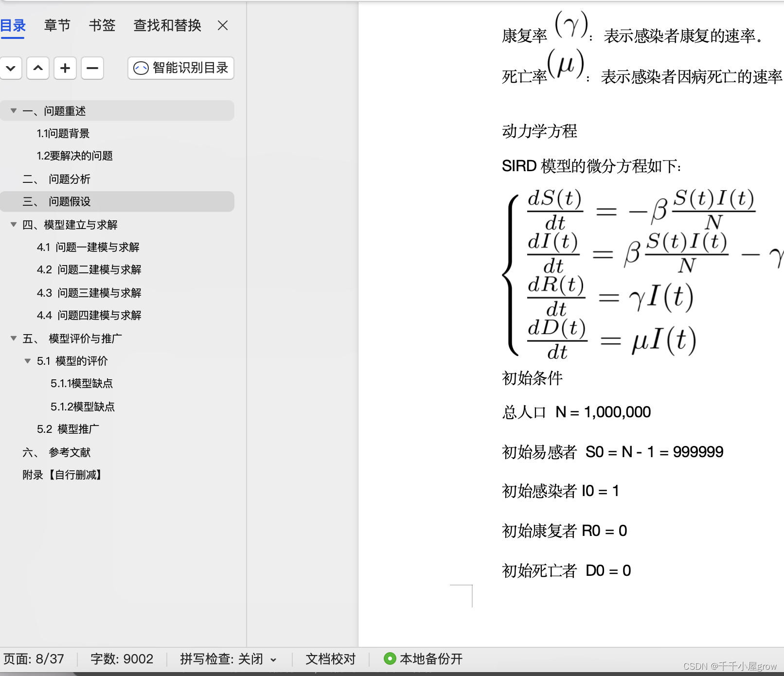Click the line 总人口 N = 1,000,000

[x=576, y=412]
